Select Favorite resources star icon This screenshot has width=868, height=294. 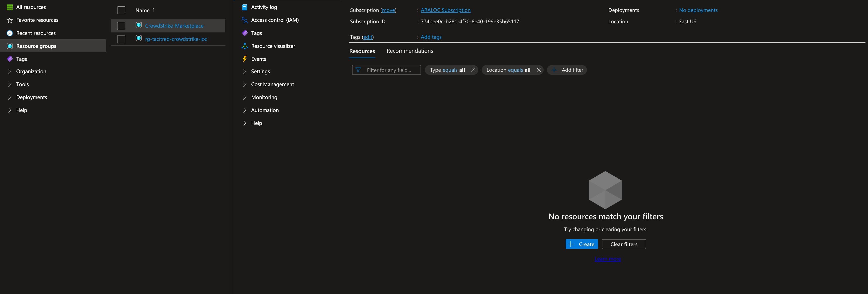10,20
